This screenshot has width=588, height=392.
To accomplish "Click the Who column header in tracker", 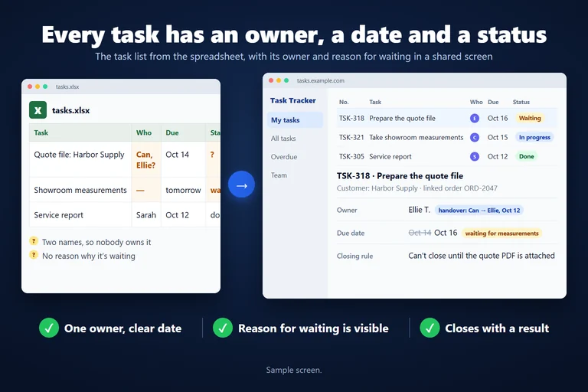I will click(x=476, y=102).
